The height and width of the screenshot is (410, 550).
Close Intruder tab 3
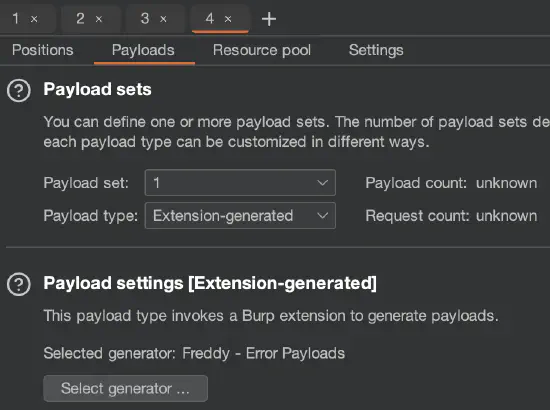pyautogui.click(x=163, y=19)
